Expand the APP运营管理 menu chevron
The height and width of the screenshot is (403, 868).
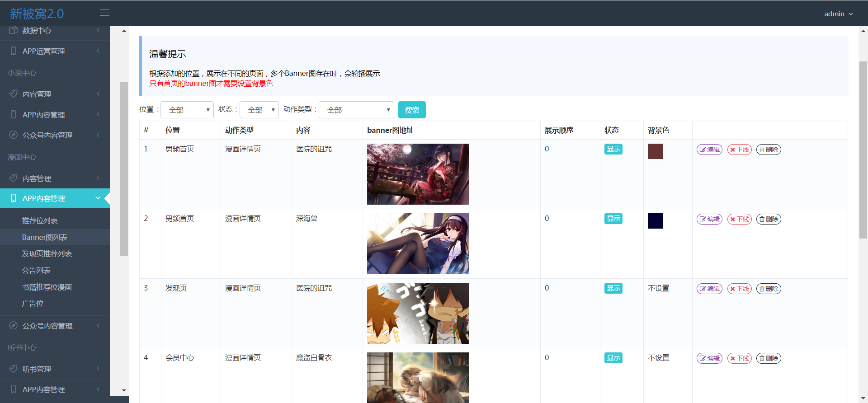coord(98,51)
